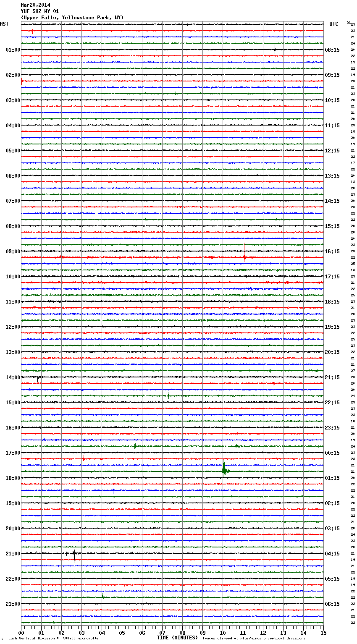Viewport: 357px width, 644px height.
Task: Click the Each Vertical Division scale note
Action: [x=53, y=639]
